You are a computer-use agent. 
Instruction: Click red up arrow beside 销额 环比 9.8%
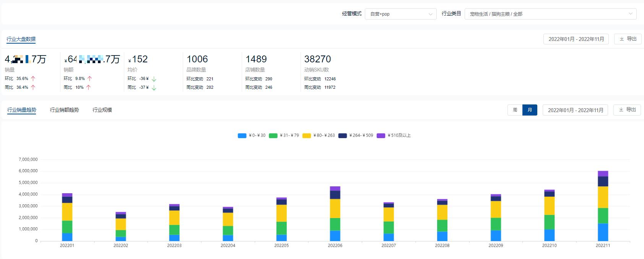click(89, 78)
